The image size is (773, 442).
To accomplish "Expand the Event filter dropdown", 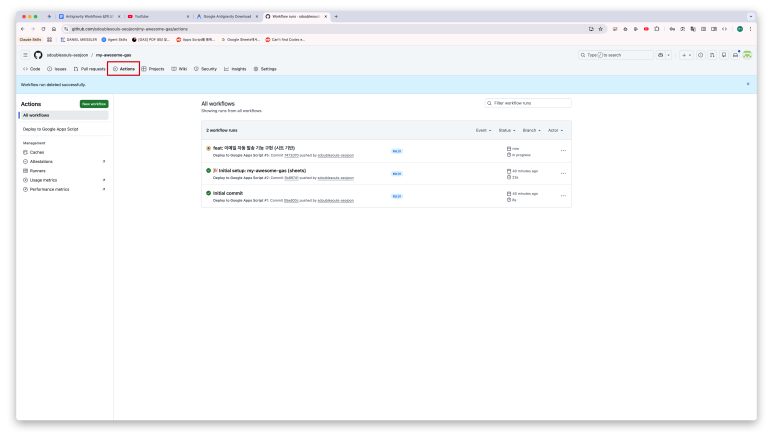I will pos(483,130).
